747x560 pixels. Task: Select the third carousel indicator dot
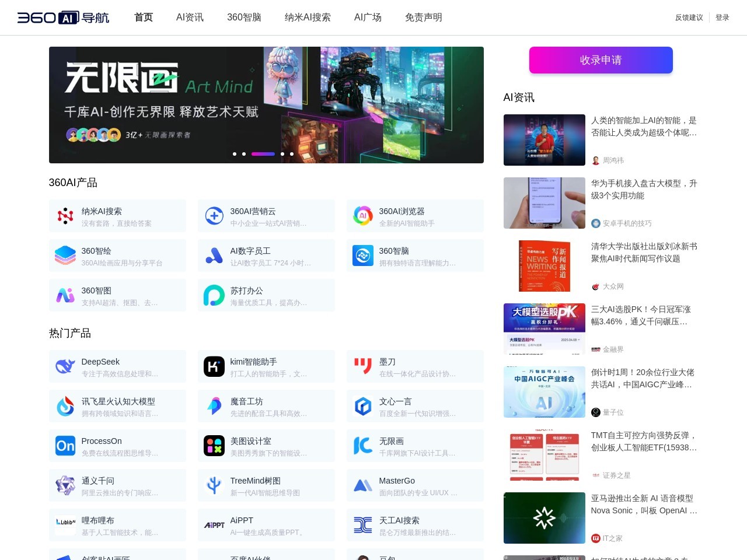(x=263, y=154)
